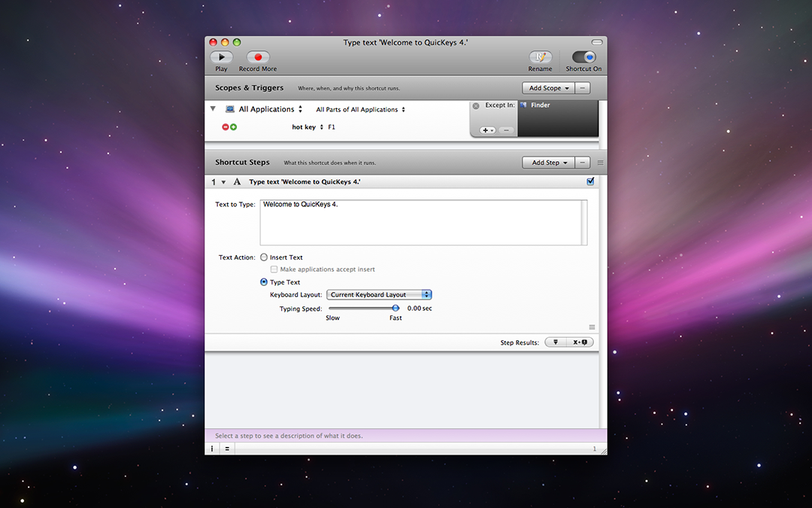Viewport: 812px width, 508px height.
Task: Open the Step Results funnel popup
Action: pyautogui.click(x=556, y=342)
